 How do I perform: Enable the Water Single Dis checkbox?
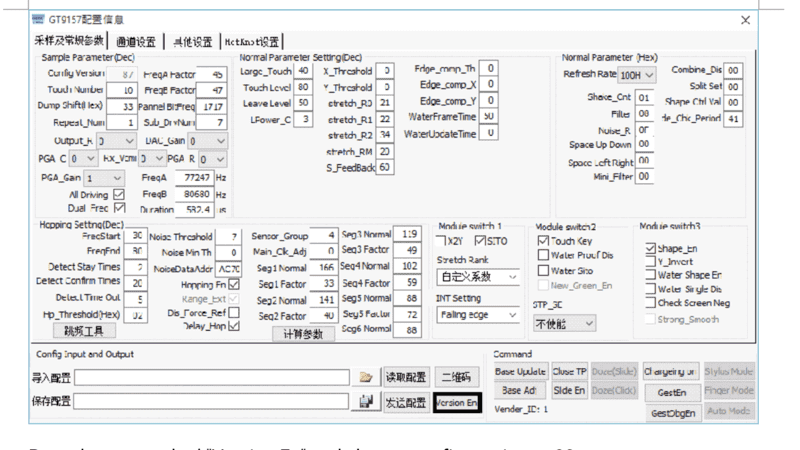pos(651,288)
